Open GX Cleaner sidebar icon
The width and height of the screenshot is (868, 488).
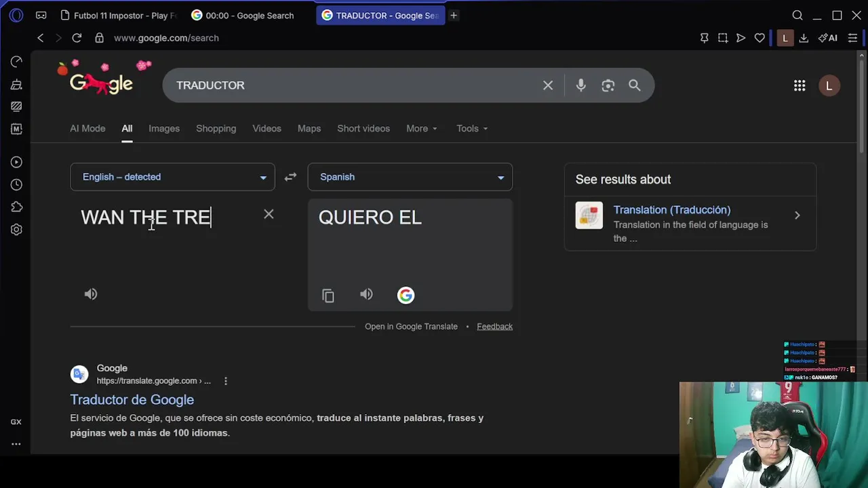coord(16,84)
